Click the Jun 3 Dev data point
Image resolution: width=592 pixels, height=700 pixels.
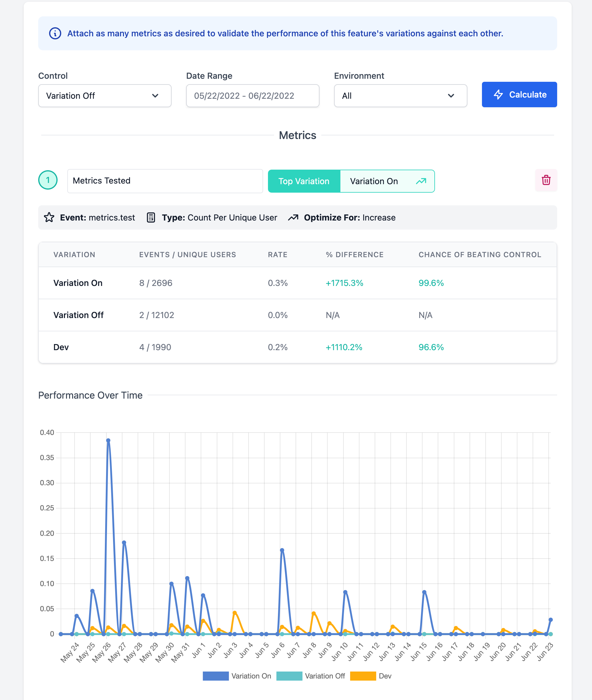coord(235,613)
